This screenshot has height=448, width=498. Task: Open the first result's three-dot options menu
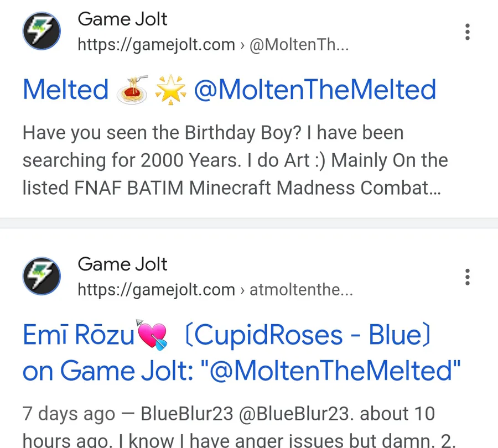pos(468,32)
